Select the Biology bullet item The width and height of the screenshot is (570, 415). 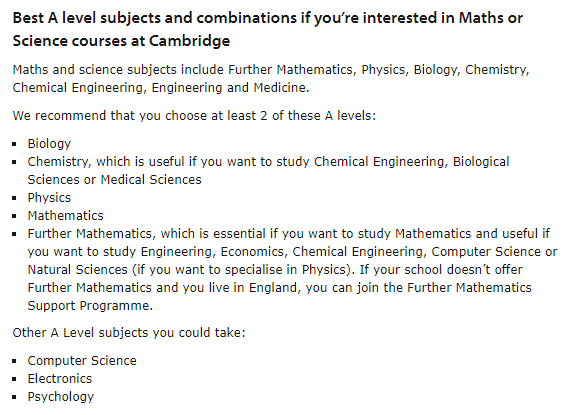tap(49, 144)
